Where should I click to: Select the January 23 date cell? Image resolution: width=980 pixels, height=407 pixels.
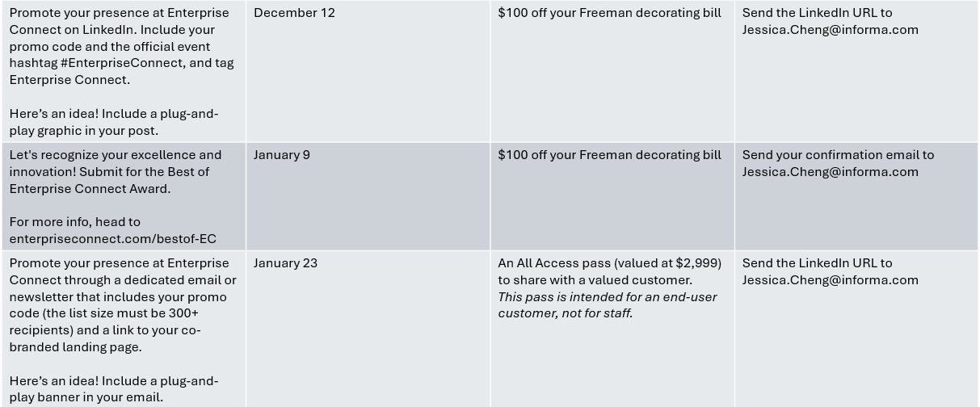coord(285,263)
